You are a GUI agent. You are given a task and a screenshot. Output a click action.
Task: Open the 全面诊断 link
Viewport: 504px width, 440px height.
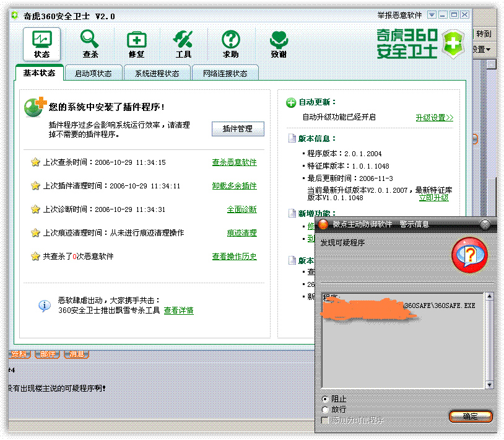point(241,209)
